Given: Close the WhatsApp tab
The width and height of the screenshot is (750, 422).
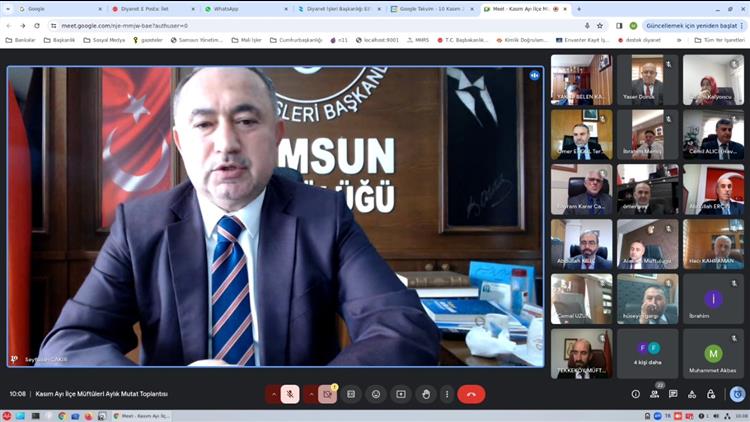Looking at the screenshot, I should coord(286,9).
